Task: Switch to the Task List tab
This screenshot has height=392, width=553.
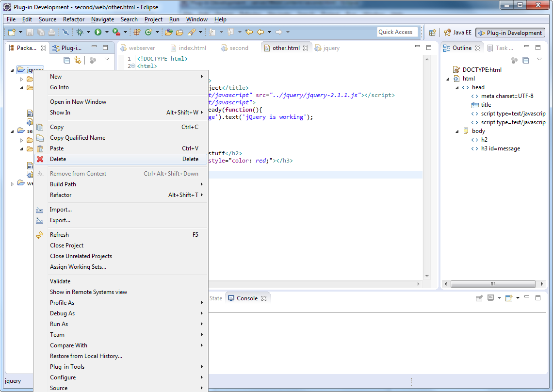Action: (501, 48)
